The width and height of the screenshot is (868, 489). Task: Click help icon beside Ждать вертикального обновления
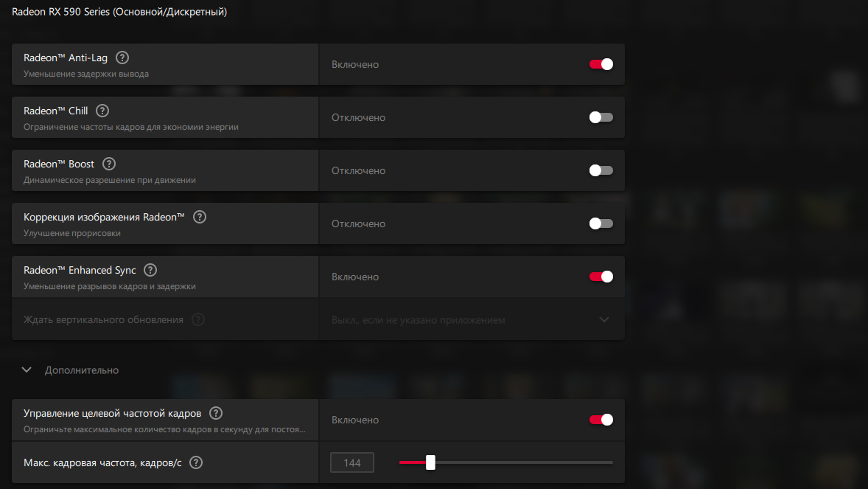coord(198,319)
